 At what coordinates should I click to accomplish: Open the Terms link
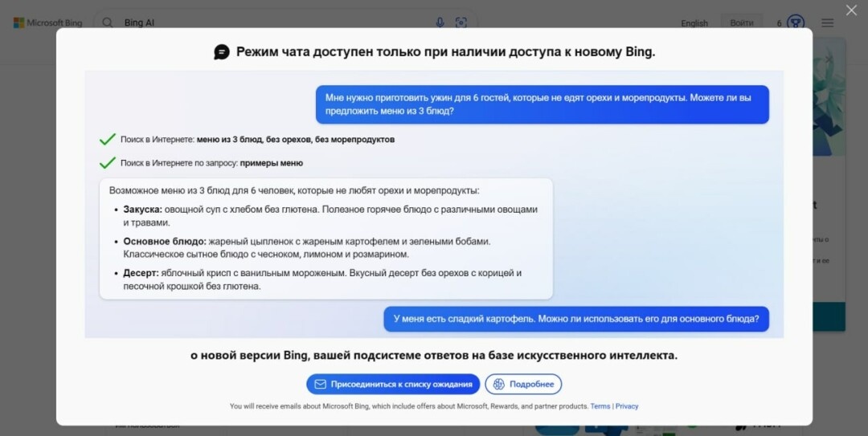click(x=600, y=406)
